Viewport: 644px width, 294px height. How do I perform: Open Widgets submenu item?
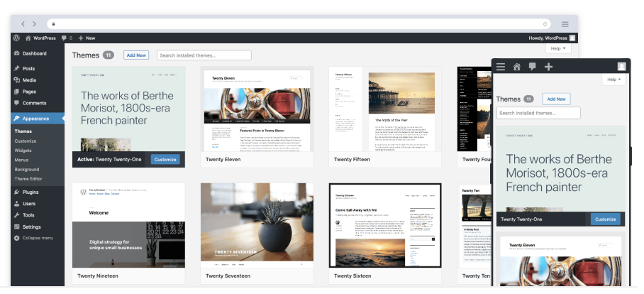click(x=23, y=151)
